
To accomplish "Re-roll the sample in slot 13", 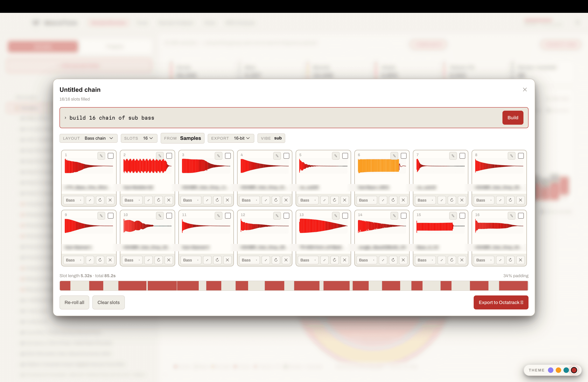I will [x=334, y=260].
